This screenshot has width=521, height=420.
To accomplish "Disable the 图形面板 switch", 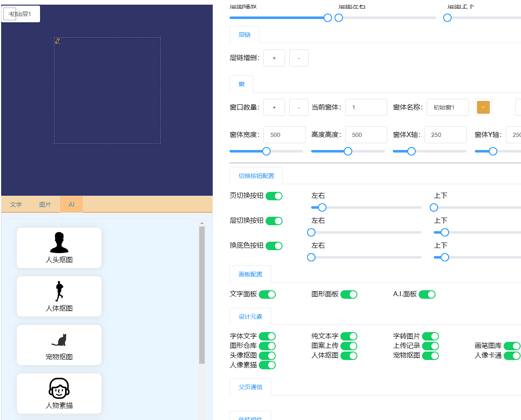I will pos(349,295).
